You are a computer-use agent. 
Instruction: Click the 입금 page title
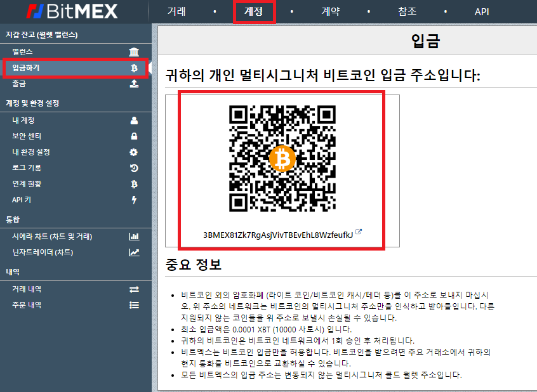[425, 41]
